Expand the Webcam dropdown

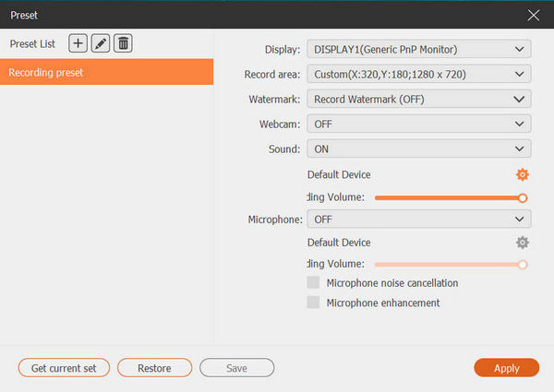(x=420, y=124)
